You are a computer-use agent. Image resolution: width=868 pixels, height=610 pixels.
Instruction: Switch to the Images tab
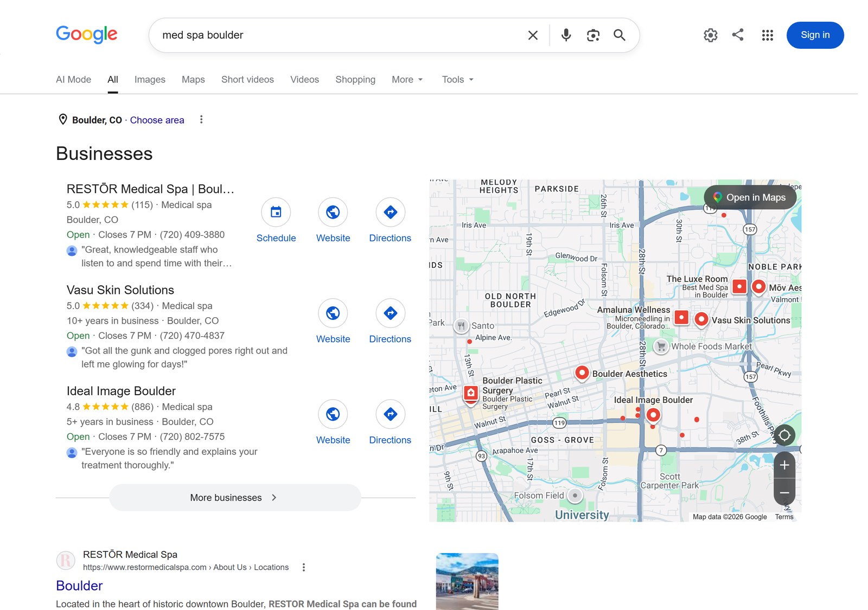(150, 80)
